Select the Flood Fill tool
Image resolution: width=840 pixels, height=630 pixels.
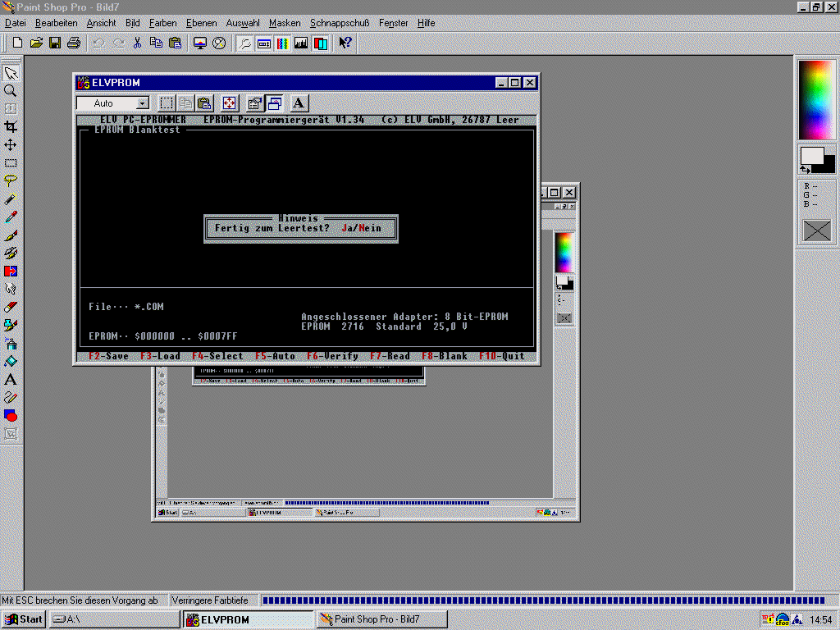click(x=10, y=362)
